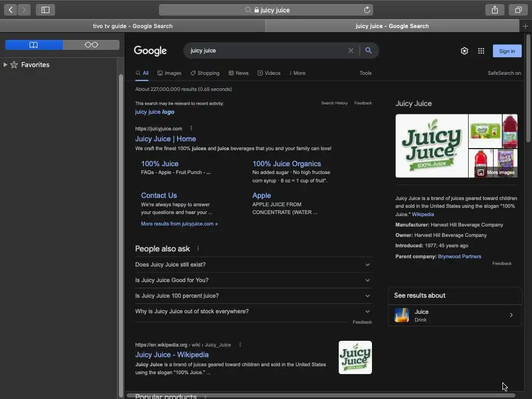Expand 'Is Juicy Juice Good for You?'

point(253,280)
